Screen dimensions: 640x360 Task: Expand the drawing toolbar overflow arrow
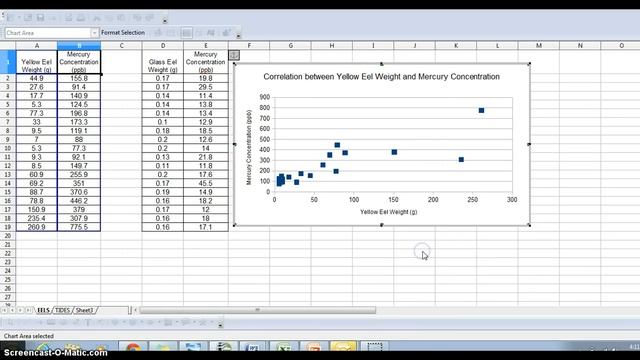[x=220, y=325]
